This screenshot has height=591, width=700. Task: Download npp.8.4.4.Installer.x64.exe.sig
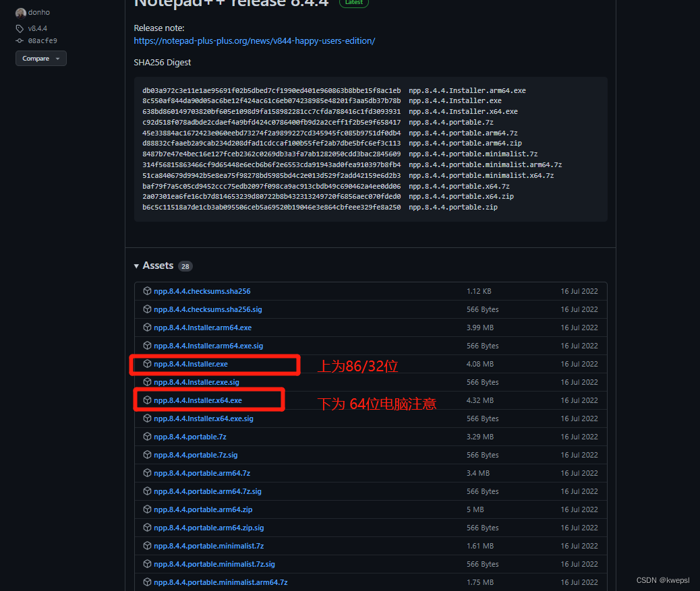point(204,419)
